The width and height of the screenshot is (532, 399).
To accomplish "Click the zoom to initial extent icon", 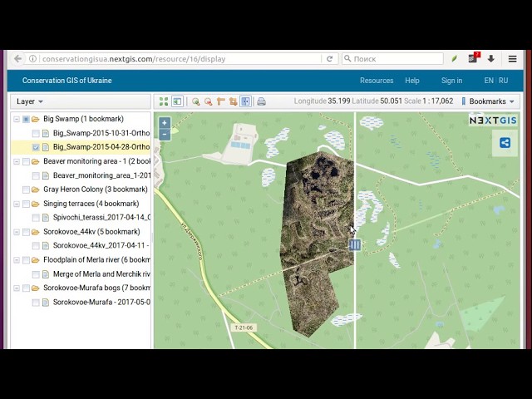I will (x=164, y=101).
